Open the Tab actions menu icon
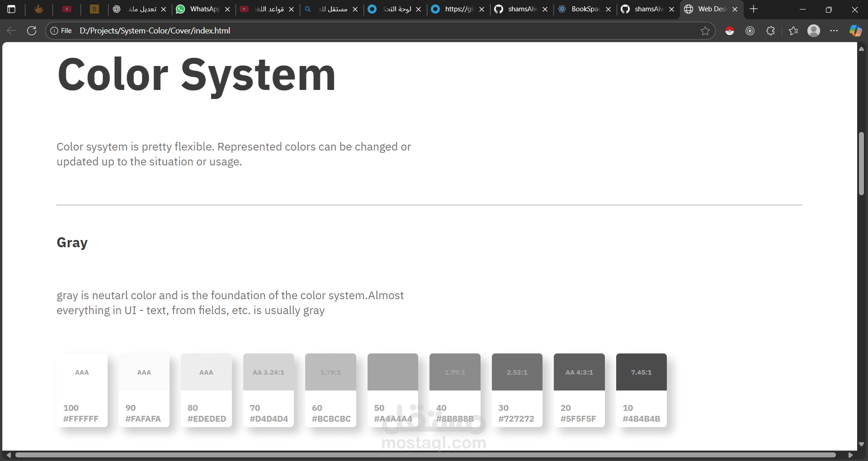The image size is (868, 461). 11,9
